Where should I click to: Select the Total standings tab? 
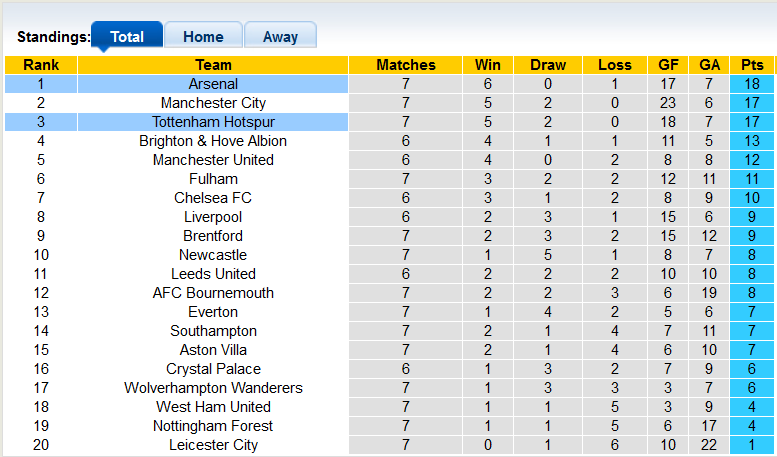pos(127,37)
